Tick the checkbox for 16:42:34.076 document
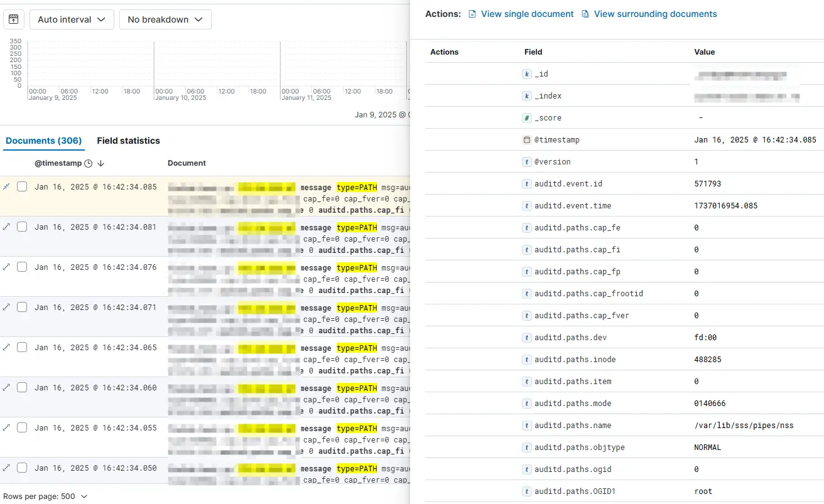The width and height of the screenshot is (824, 504). coord(22,267)
